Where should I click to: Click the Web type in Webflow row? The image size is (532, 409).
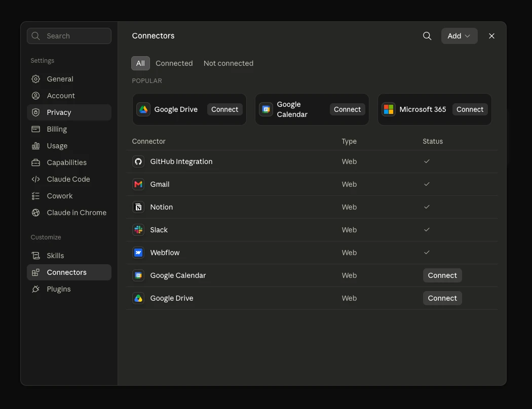(x=349, y=253)
